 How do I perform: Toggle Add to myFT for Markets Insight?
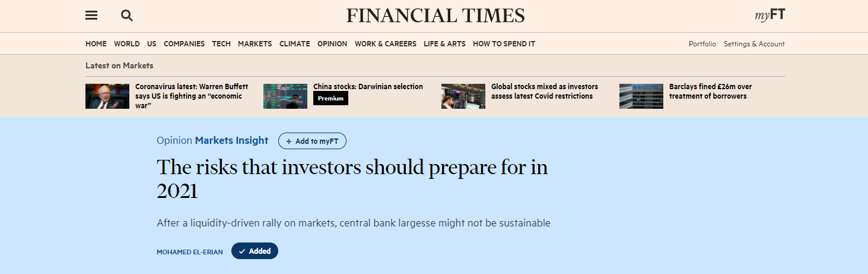coord(312,141)
